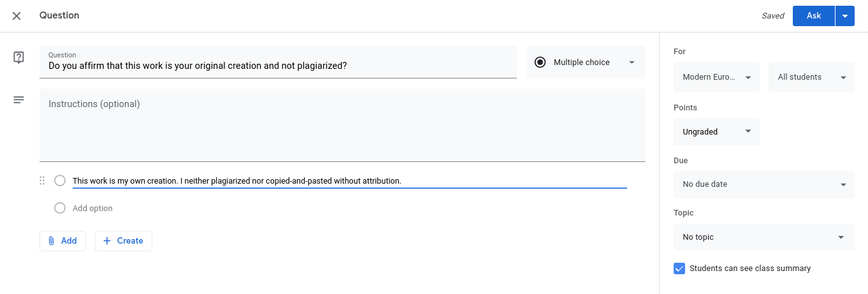Select the empty Add option radio circle

pyautogui.click(x=60, y=208)
